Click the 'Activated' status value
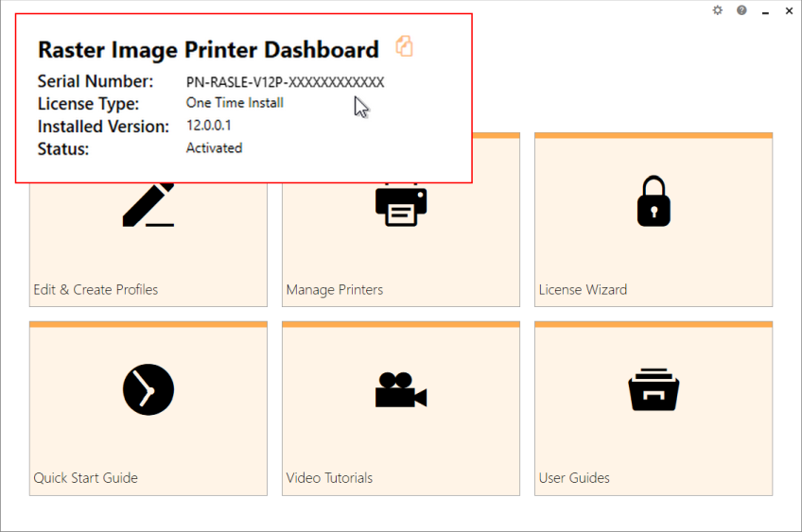This screenshot has width=802, height=532. tap(215, 147)
